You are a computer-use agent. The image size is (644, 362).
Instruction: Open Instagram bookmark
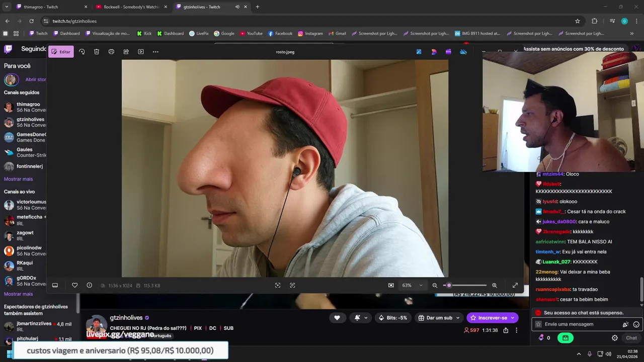click(310, 34)
